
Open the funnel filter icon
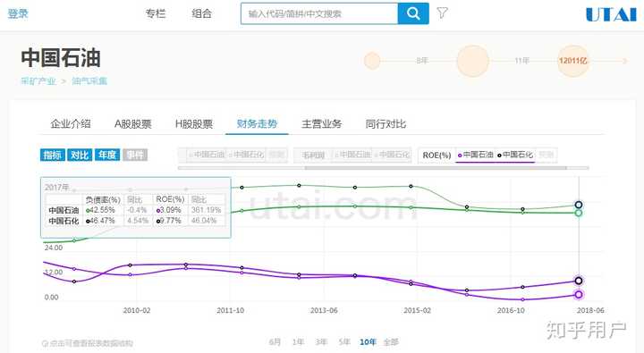click(x=442, y=13)
